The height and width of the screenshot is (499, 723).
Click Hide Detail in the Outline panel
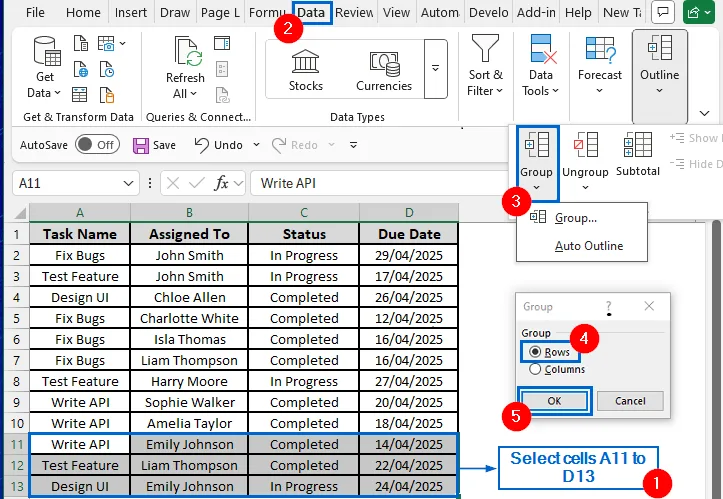(x=695, y=164)
